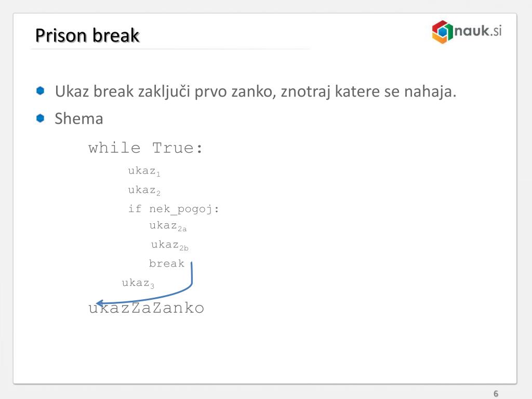The image size is (532, 399).
Task: Click the blue hexagon bullet beside Shema
Action: coord(41,118)
